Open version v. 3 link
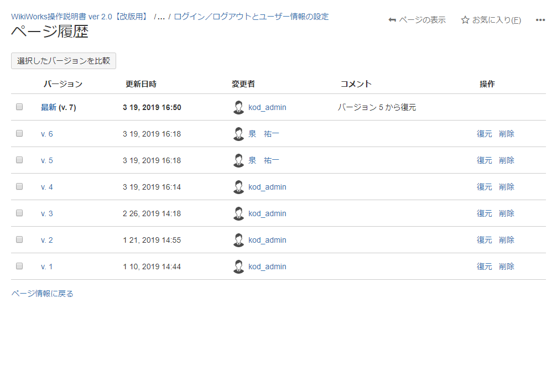This screenshot has width=557, height=392. (x=47, y=213)
